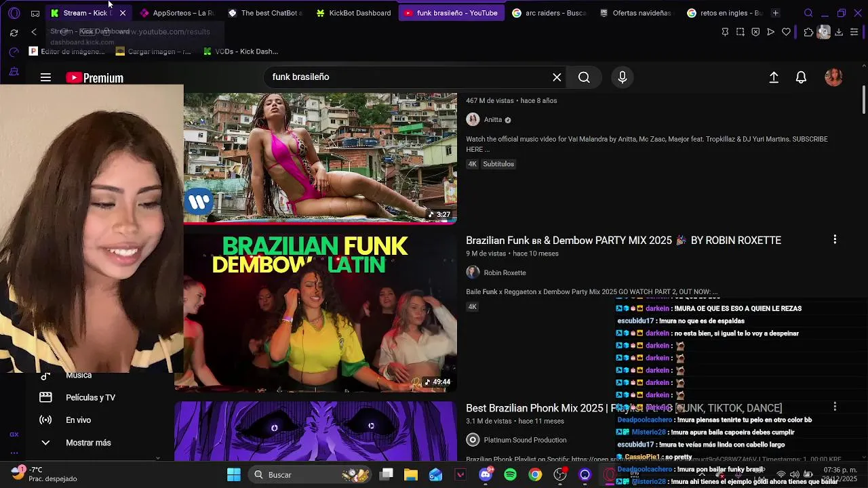
Task: Open Opera browser tab search
Action: (x=808, y=13)
